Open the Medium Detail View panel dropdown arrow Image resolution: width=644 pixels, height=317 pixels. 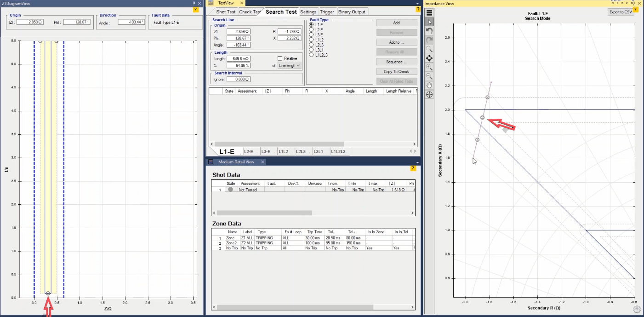pyautogui.click(x=417, y=162)
